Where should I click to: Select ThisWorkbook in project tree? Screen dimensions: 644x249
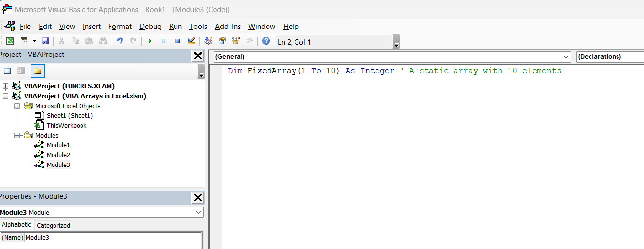click(x=66, y=126)
